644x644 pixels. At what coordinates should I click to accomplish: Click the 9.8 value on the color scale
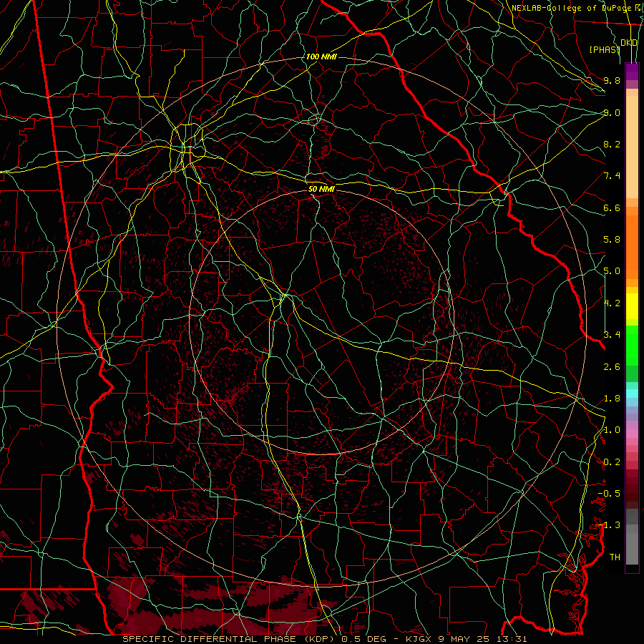coord(612,80)
